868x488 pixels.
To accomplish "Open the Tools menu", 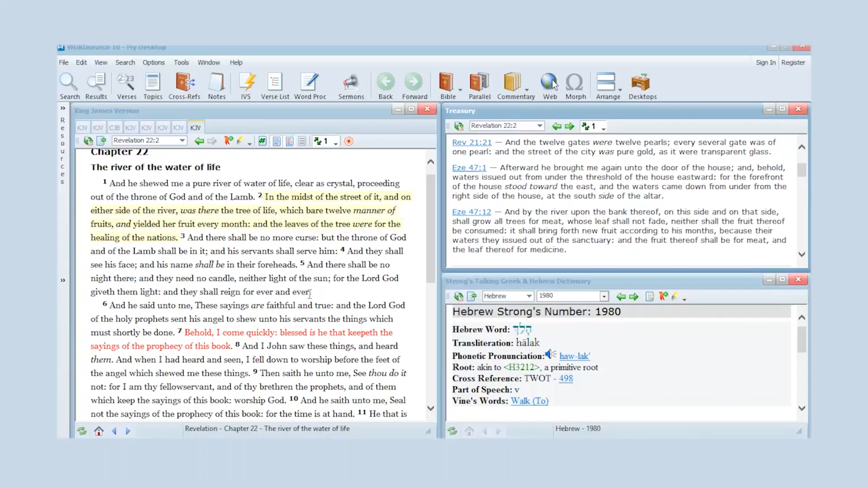I will [181, 62].
